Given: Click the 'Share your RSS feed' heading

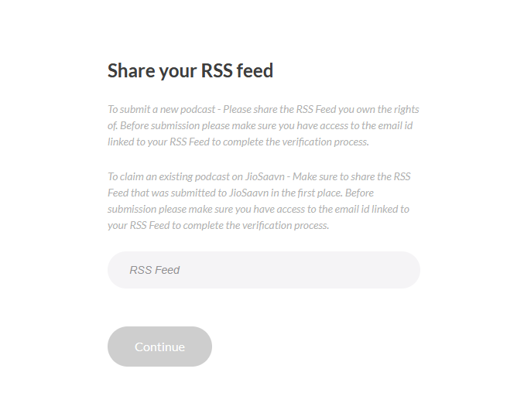Looking at the screenshot, I should [x=190, y=71].
